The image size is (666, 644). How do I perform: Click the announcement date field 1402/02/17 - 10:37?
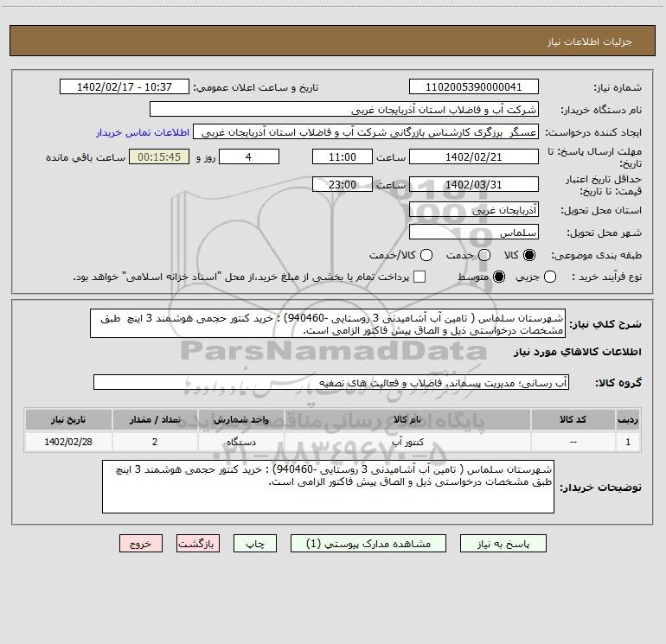click(x=125, y=86)
